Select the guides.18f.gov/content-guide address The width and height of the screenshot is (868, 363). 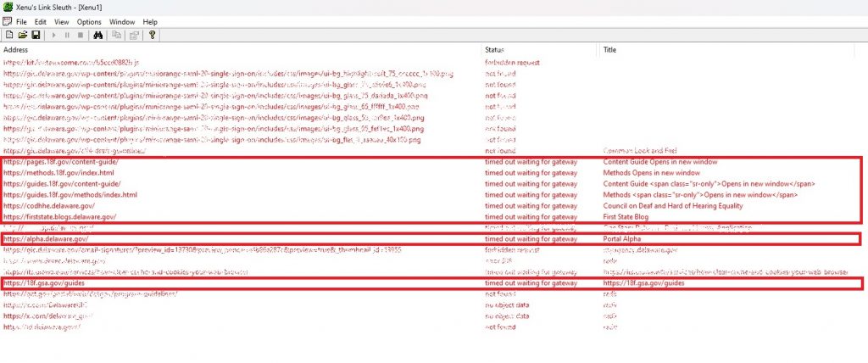tap(62, 183)
